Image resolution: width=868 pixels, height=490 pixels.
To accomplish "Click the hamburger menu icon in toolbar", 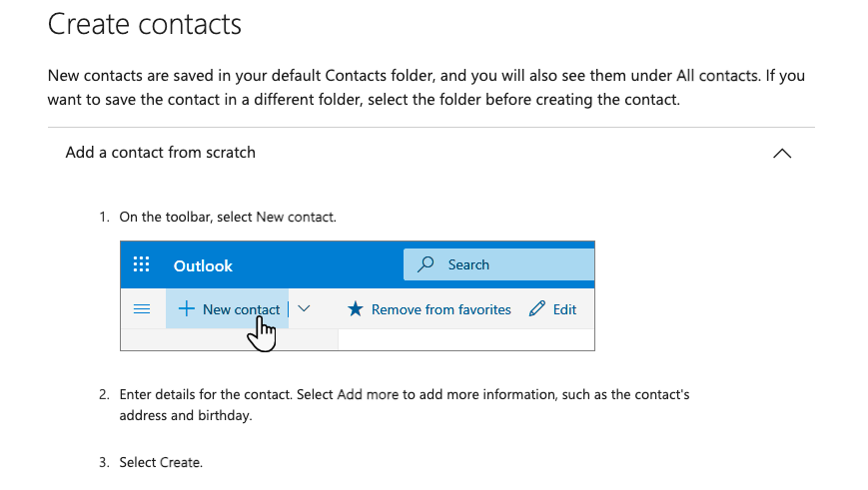I will pos(142,309).
